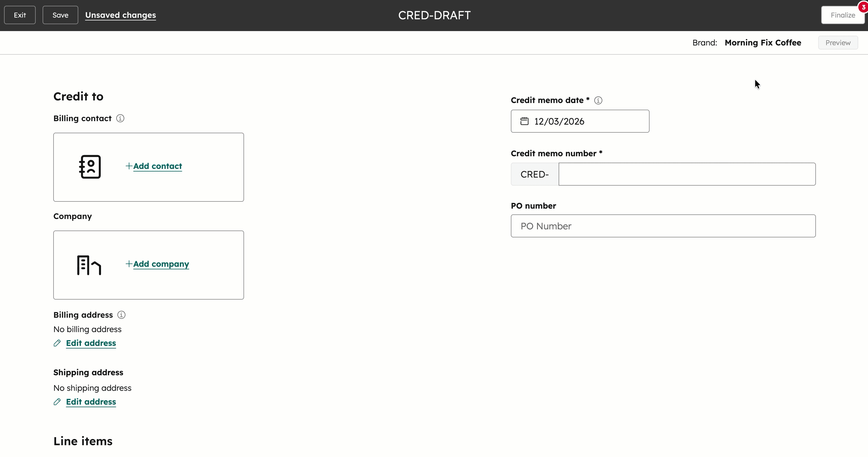Click the pencil icon beside billing Edit address
The height and width of the screenshot is (457, 868).
[57, 343]
